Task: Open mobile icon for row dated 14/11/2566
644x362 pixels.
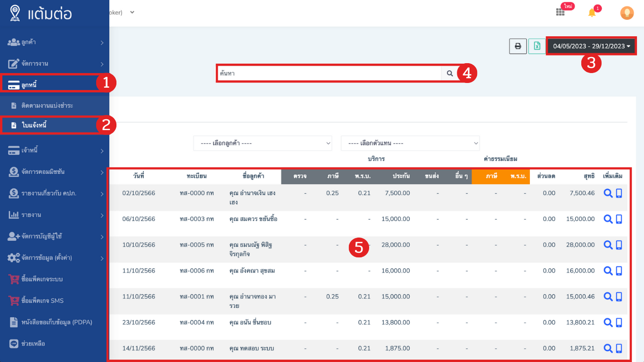Action: point(619,349)
